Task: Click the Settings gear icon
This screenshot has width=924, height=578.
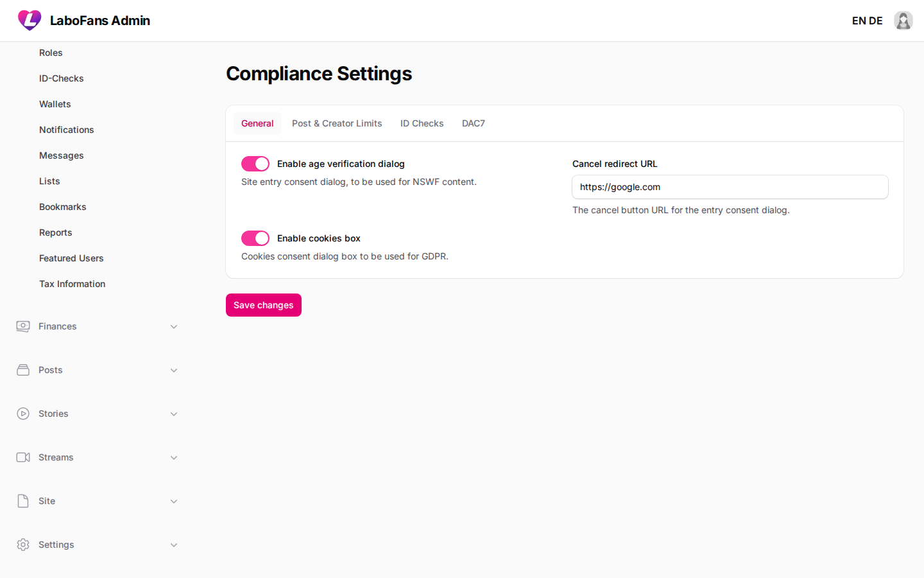Action: pyautogui.click(x=23, y=545)
